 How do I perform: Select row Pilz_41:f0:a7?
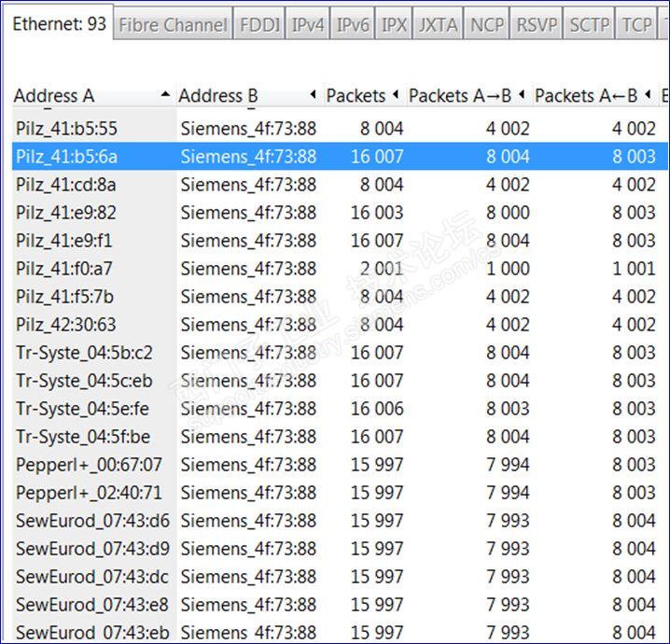tap(340, 269)
